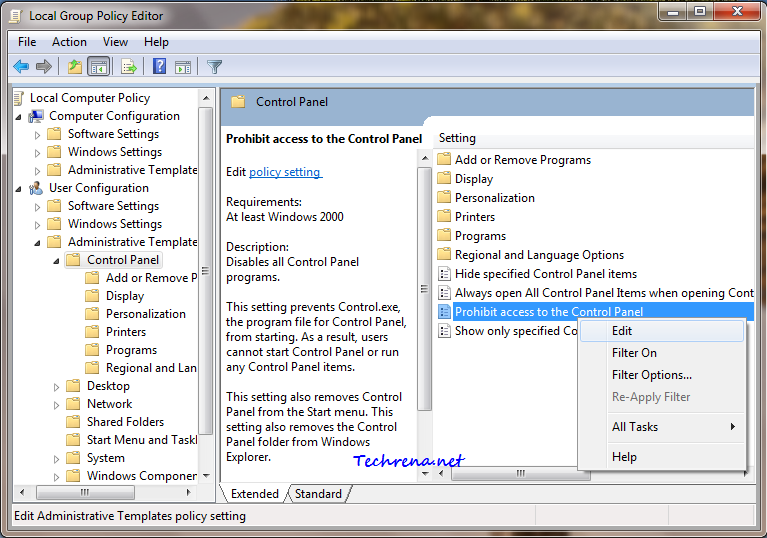Select Display folder in the settings list
The image size is (767, 538).
[x=474, y=179]
